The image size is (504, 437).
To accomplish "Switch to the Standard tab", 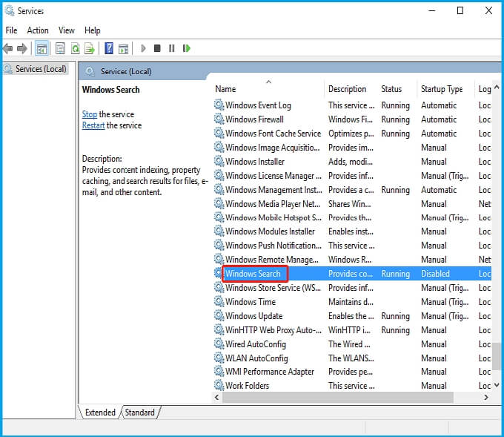I will [139, 413].
